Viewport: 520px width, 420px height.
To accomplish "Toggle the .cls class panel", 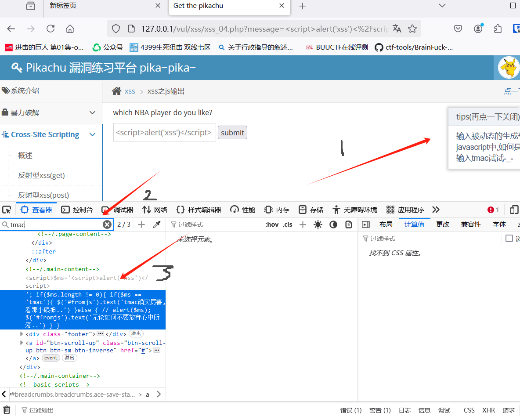I will click(288, 224).
